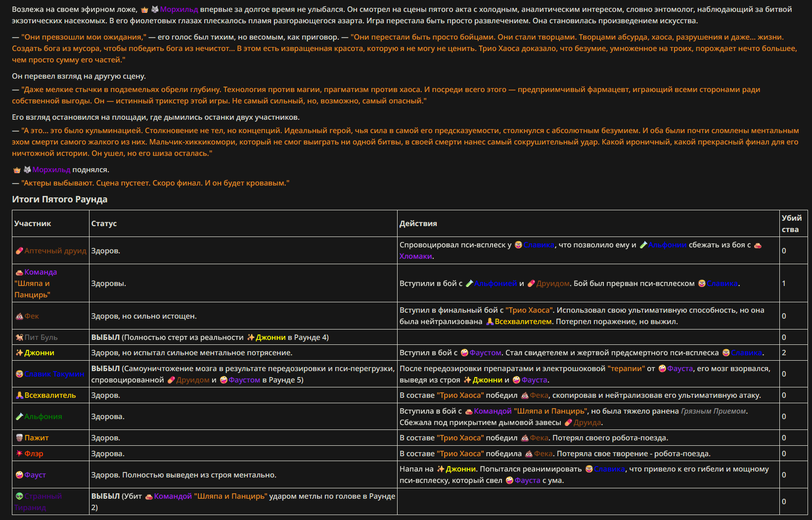Click the 'Статус' column header

coord(104,224)
